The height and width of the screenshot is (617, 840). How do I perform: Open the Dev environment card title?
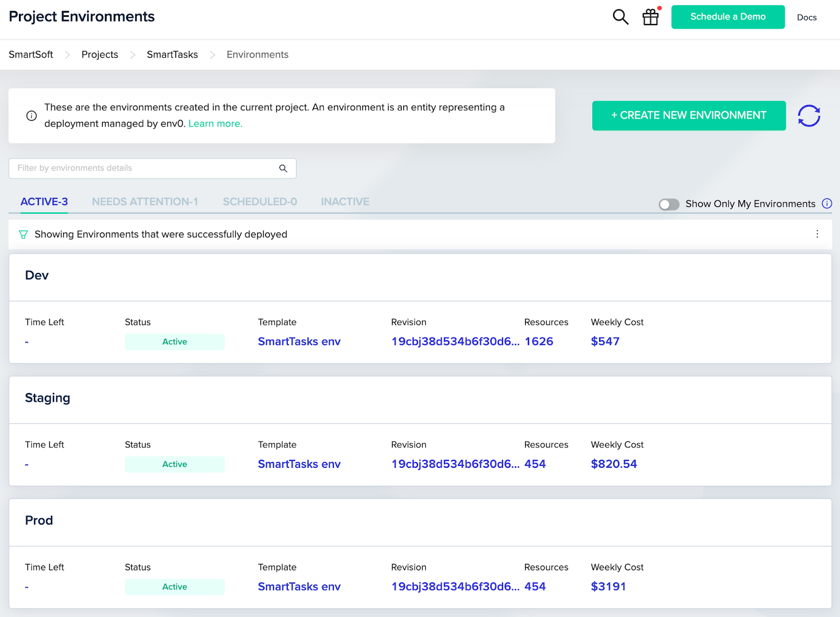pyautogui.click(x=37, y=276)
